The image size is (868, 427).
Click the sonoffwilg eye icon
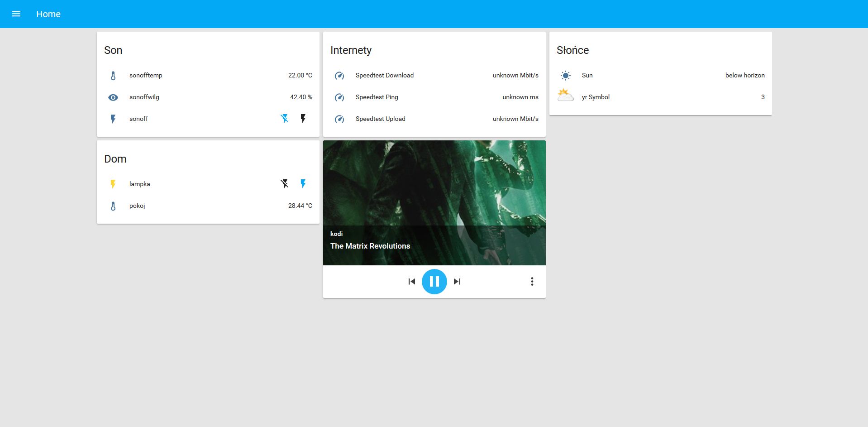[x=113, y=97]
